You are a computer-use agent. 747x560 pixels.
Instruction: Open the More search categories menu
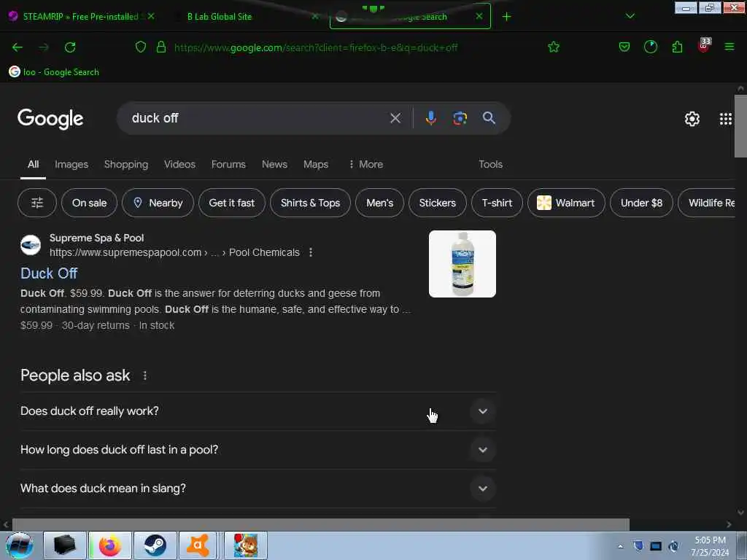pos(365,164)
